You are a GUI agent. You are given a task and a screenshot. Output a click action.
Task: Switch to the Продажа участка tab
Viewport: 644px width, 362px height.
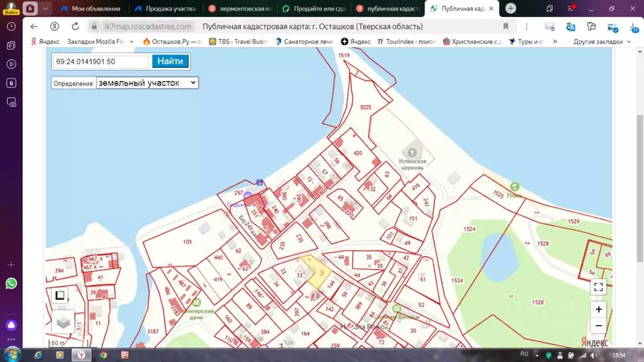coord(165,8)
